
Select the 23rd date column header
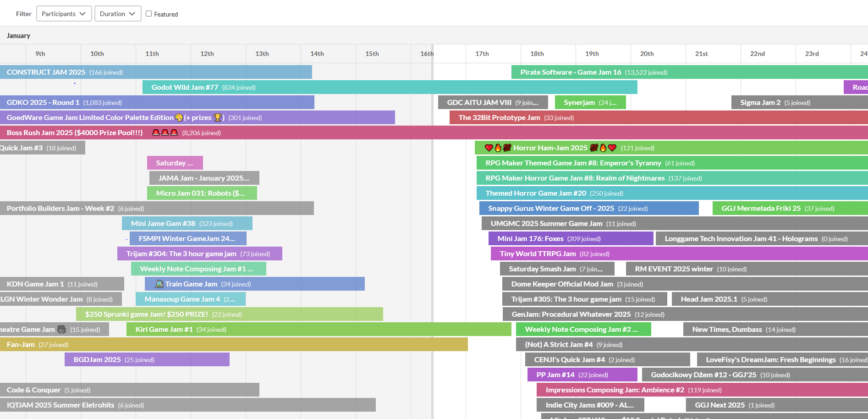point(812,54)
